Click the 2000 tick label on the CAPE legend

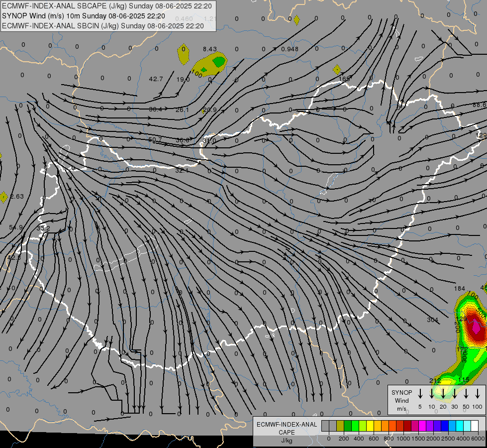[433, 439]
